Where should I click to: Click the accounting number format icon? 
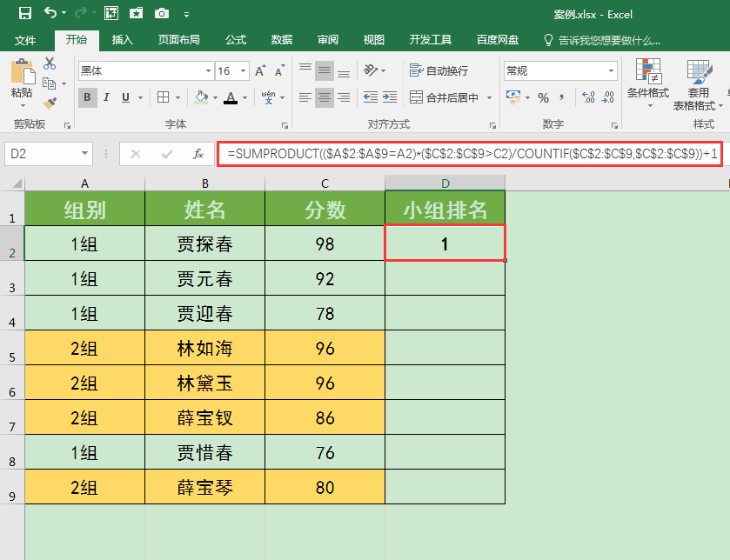[513, 97]
